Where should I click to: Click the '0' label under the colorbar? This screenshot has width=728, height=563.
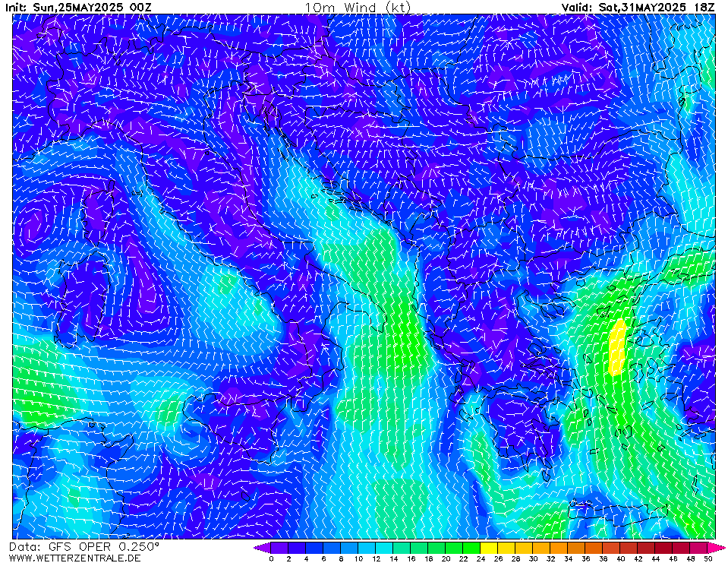pos(271,558)
